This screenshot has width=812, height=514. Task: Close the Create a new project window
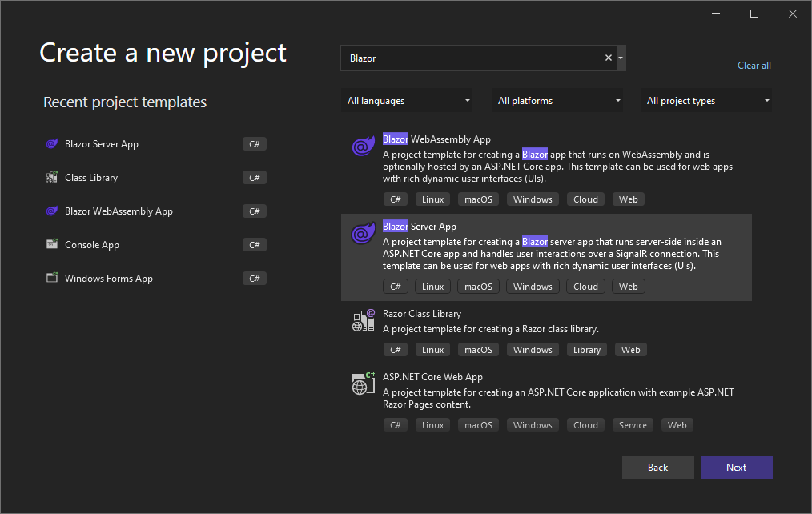(x=792, y=14)
